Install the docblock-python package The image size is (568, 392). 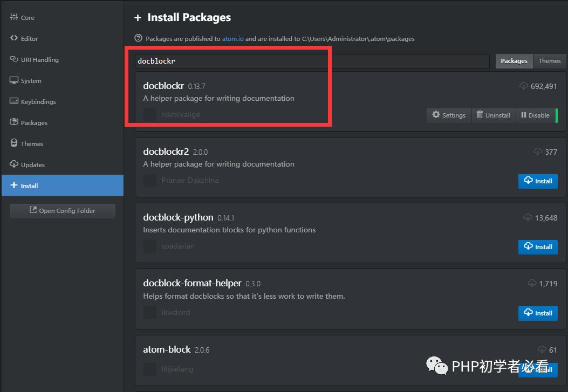pyautogui.click(x=538, y=247)
